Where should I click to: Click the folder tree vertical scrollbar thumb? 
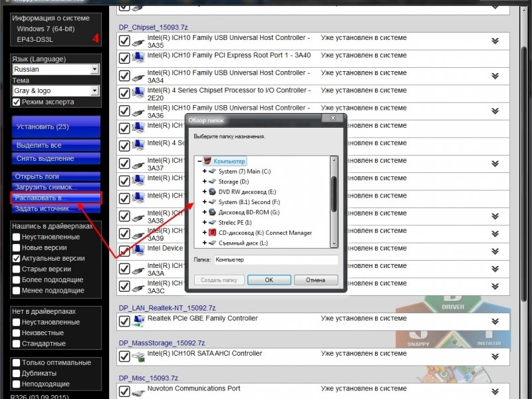click(334, 194)
